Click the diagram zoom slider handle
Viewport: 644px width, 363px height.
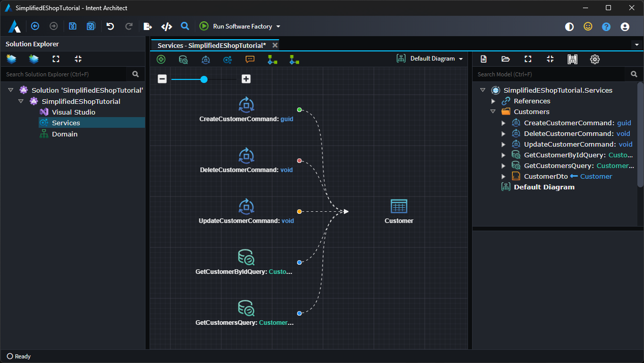[x=204, y=79]
